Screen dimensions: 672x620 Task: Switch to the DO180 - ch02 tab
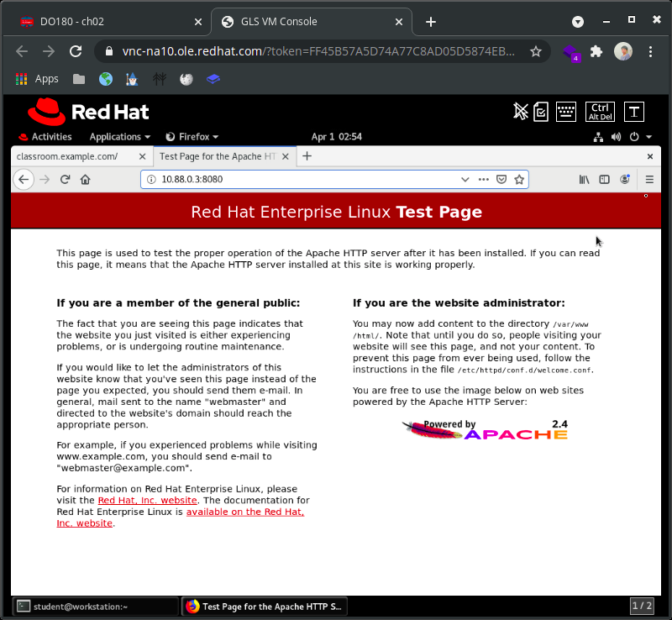tap(108, 22)
